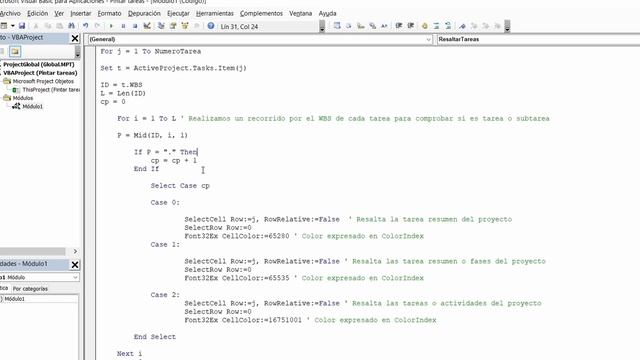
Task: Collapse the Microsoft Project Objetos folder
Action: pos(7,81)
